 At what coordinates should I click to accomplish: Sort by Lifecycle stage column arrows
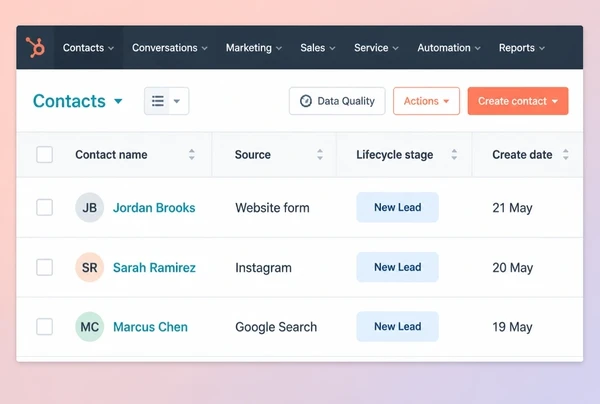pos(454,155)
